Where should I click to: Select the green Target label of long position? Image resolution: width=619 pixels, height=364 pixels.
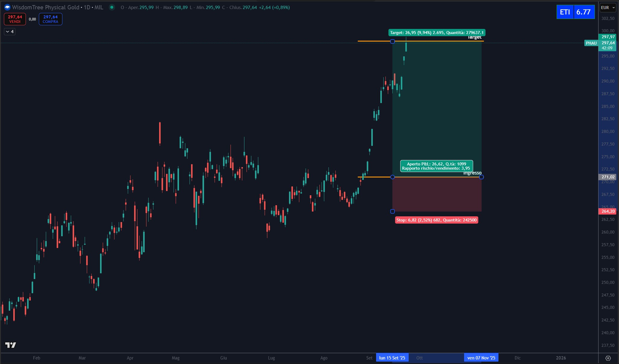click(x=437, y=33)
